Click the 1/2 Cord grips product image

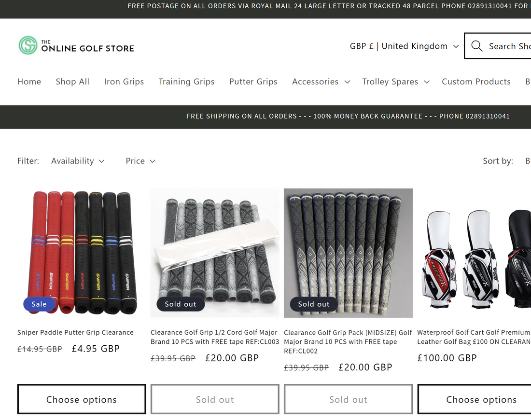pyautogui.click(x=215, y=253)
